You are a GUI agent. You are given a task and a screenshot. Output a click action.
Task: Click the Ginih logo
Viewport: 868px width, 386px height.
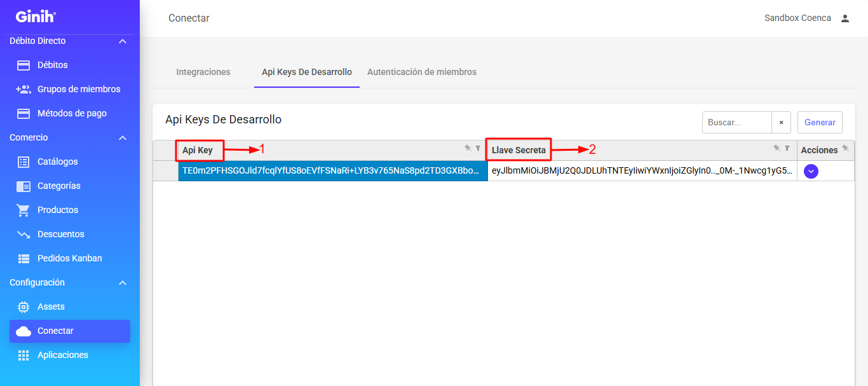point(36,17)
